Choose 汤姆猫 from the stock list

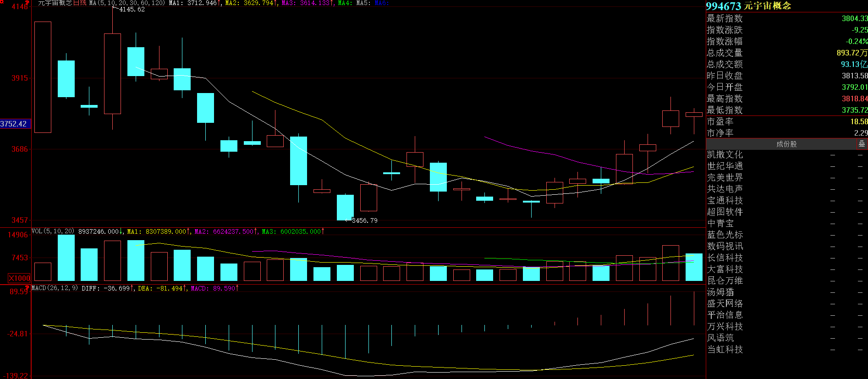coord(720,292)
